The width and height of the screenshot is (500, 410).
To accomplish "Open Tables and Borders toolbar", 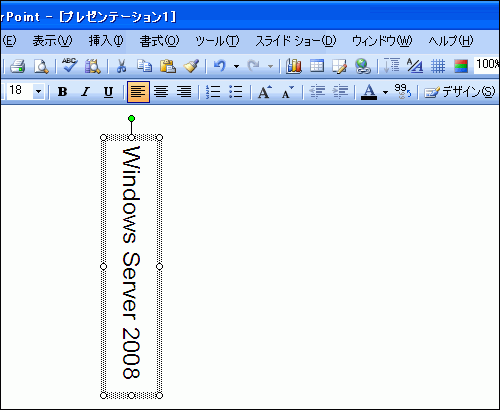I will coord(339,66).
